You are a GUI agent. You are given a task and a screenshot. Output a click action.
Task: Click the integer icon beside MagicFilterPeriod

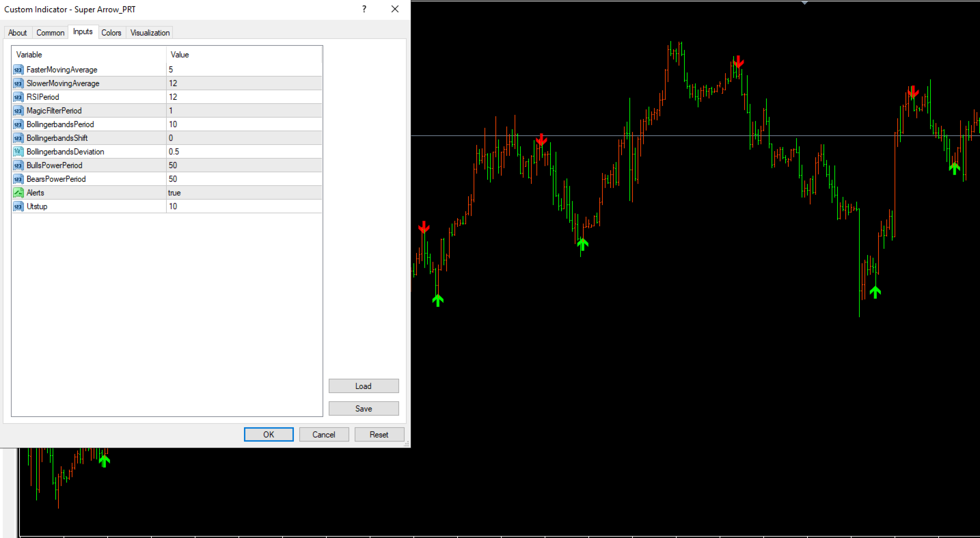pos(18,110)
